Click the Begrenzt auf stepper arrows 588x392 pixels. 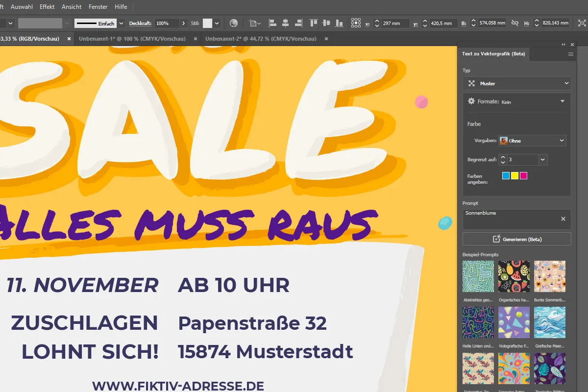(503, 160)
